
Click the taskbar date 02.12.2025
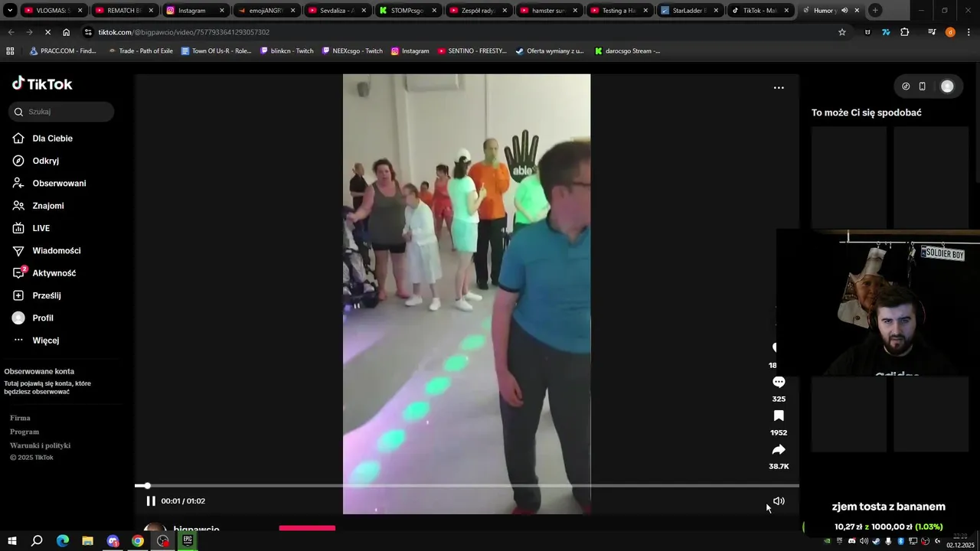(960, 546)
